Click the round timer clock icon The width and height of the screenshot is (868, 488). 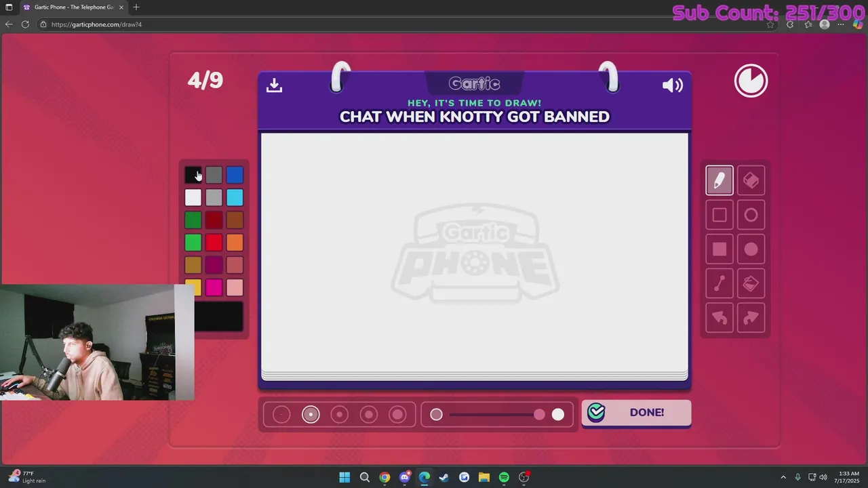click(x=751, y=81)
